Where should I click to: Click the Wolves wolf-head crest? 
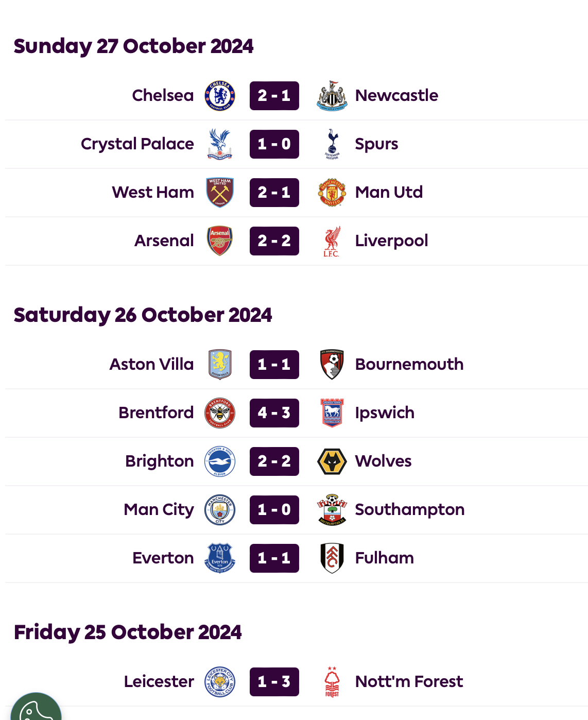tap(332, 461)
